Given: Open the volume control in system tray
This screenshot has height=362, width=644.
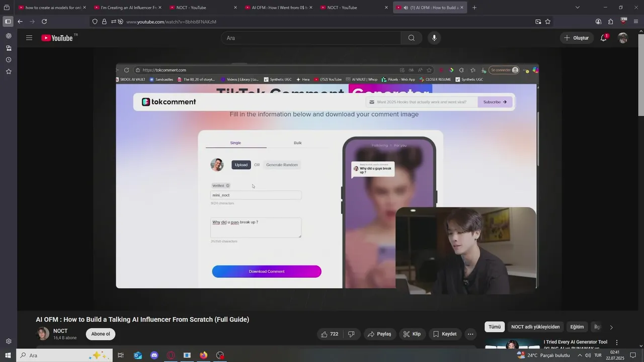Looking at the screenshot, I should pyautogui.click(x=588, y=355).
